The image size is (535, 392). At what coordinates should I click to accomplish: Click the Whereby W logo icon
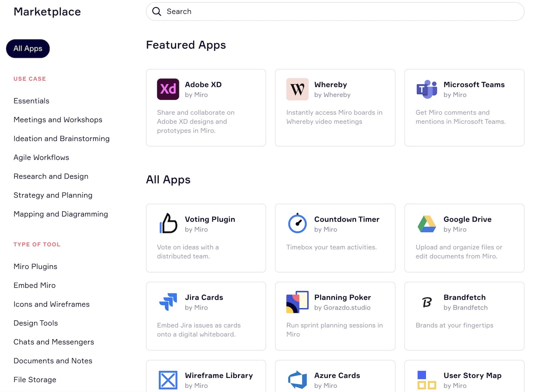[297, 89]
